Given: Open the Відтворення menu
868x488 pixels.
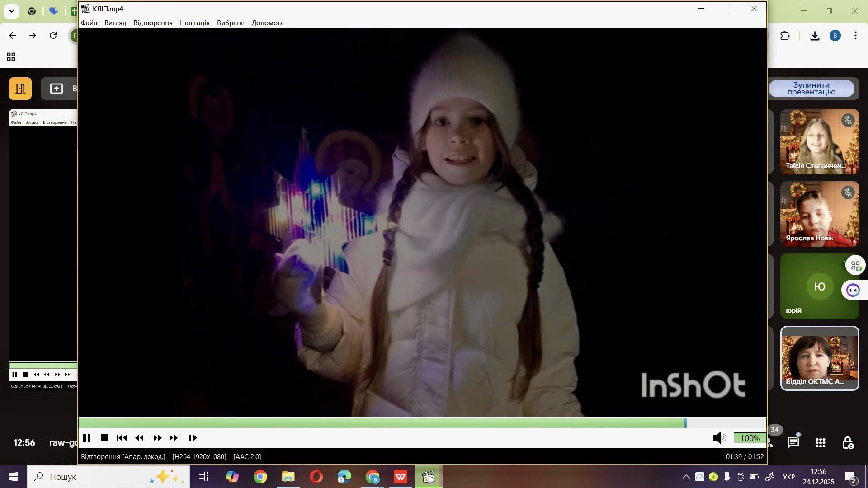Looking at the screenshot, I should click(153, 23).
